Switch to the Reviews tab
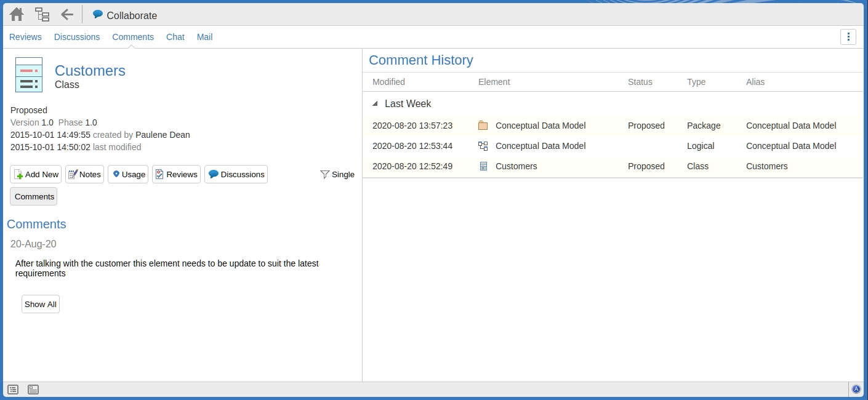 click(x=25, y=37)
